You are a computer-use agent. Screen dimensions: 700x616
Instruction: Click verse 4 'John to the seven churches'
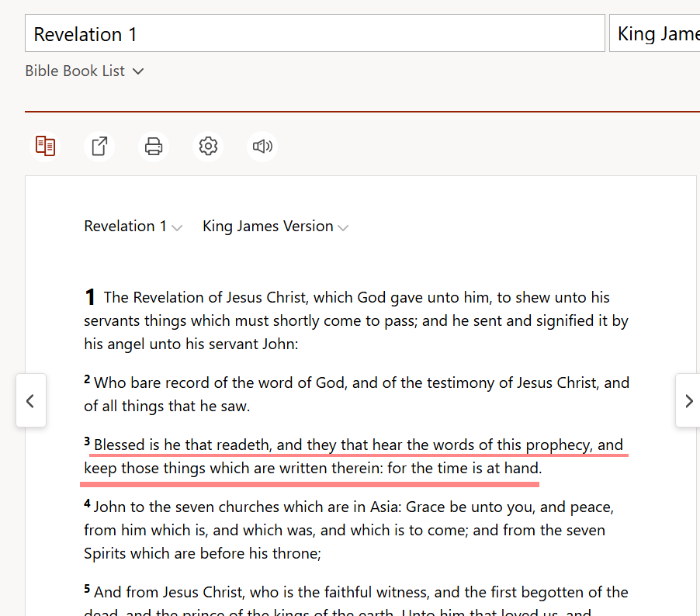349,530
